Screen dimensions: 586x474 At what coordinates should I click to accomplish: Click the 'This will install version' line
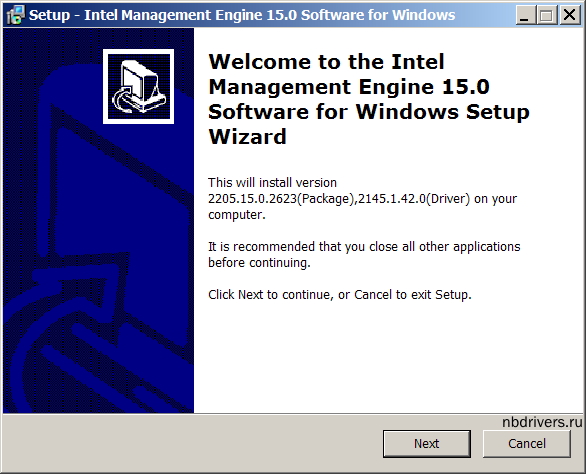coord(272,182)
